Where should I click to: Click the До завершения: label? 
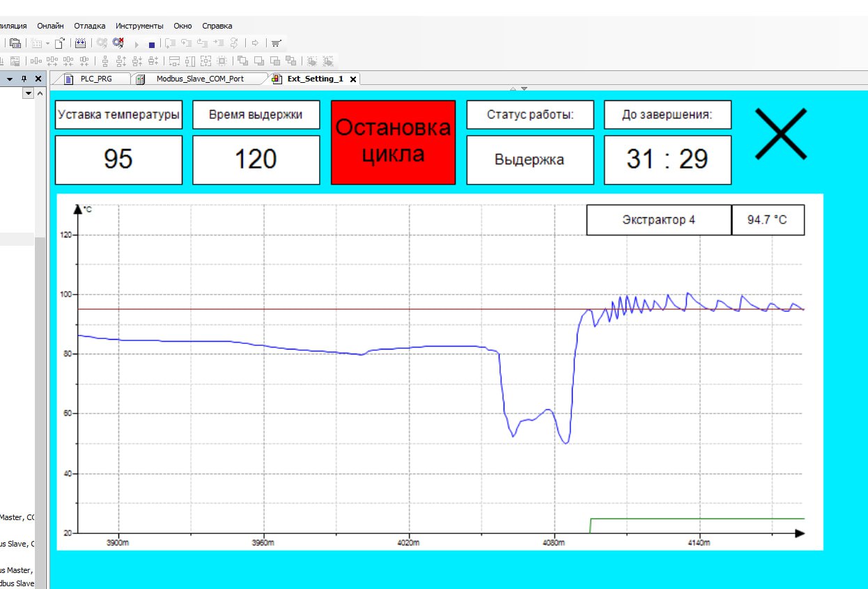(x=667, y=115)
